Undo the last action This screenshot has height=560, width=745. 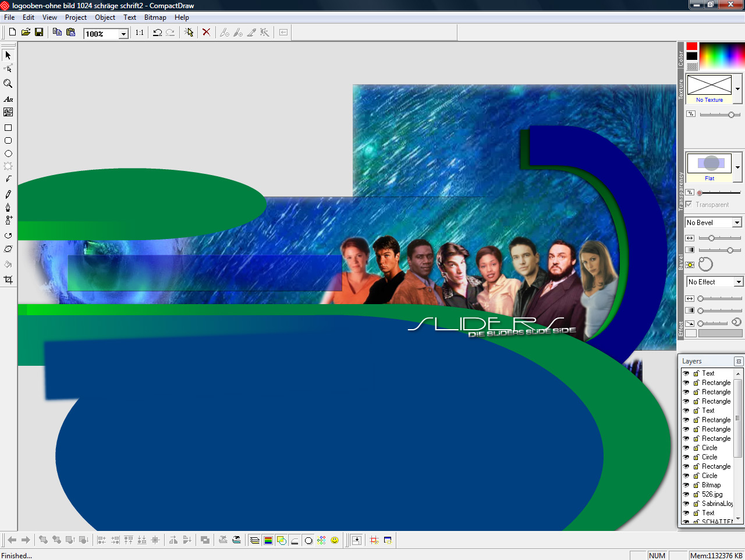(157, 33)
